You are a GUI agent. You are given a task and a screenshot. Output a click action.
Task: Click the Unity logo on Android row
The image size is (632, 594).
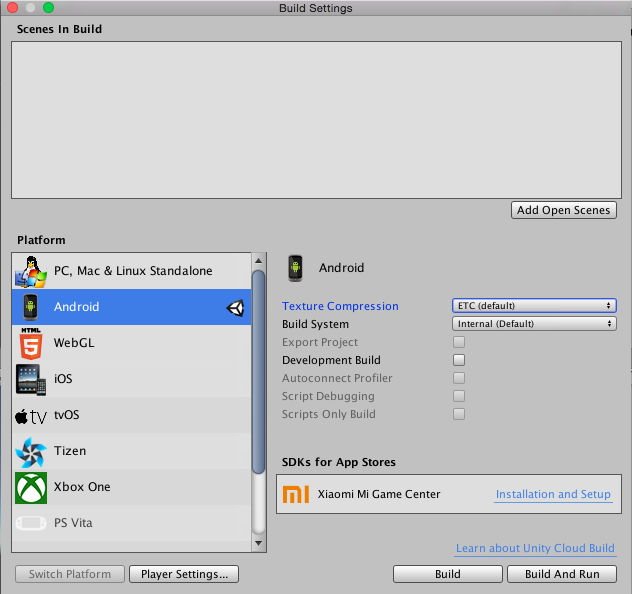coord(235,308)
